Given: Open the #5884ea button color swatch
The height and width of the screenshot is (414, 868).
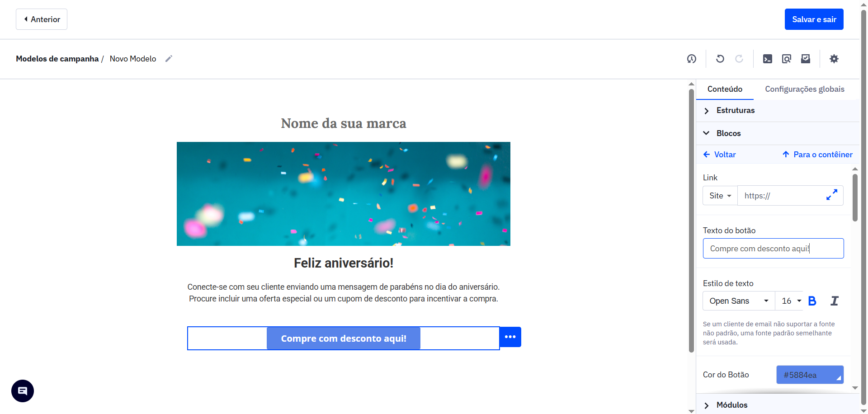Looking at the screenshot, I should click(x=810, y=374).
